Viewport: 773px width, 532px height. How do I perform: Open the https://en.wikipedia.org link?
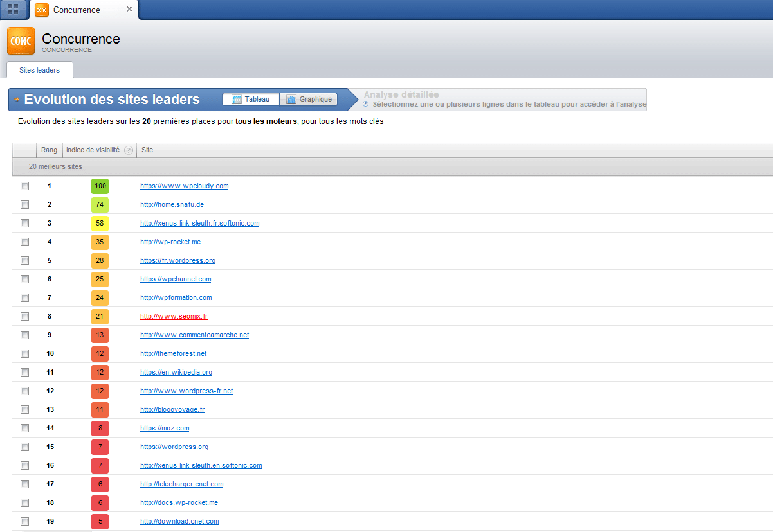pyautogui.click(x=176, y=372)
